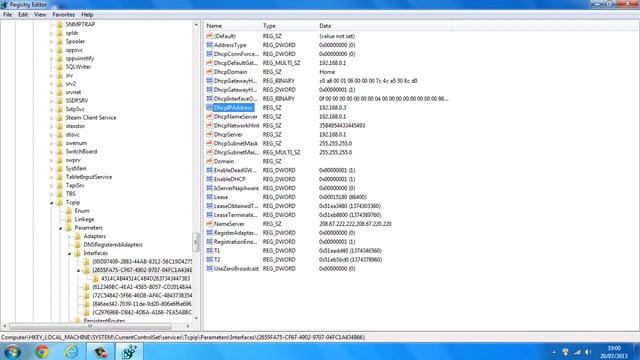The width and height of the screenshot is (640, 360).
Task: Open the View menu
Action: [x=40, y=15]
